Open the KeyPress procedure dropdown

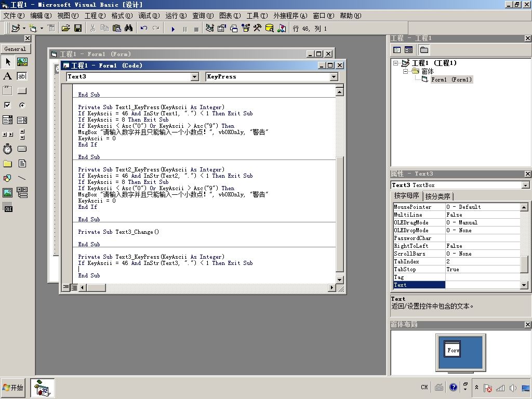pos(334,77)
